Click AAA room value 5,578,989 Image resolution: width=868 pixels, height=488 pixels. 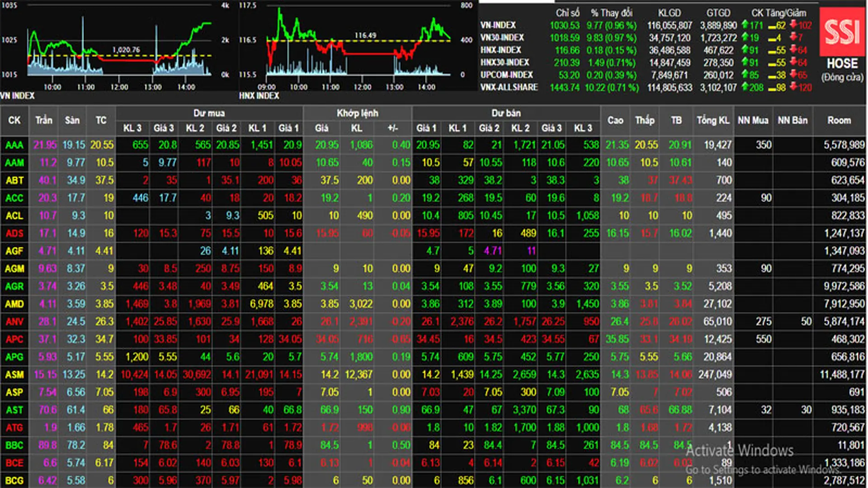(x=844, y=145)
